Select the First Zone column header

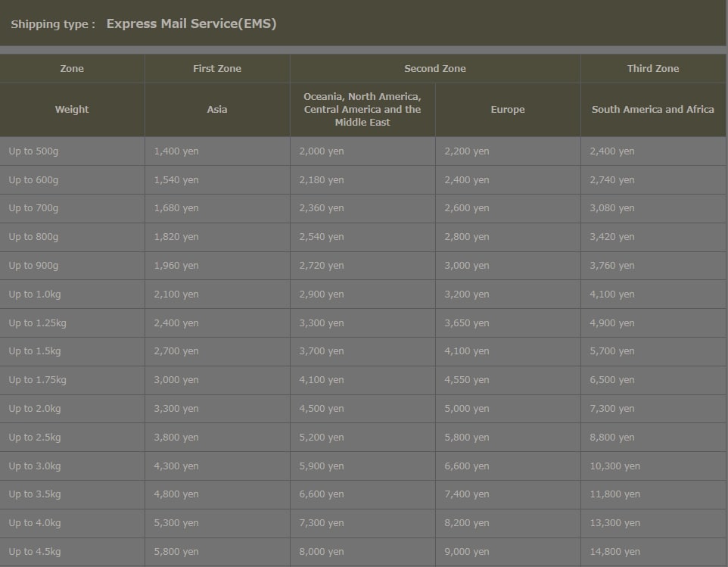217,68
